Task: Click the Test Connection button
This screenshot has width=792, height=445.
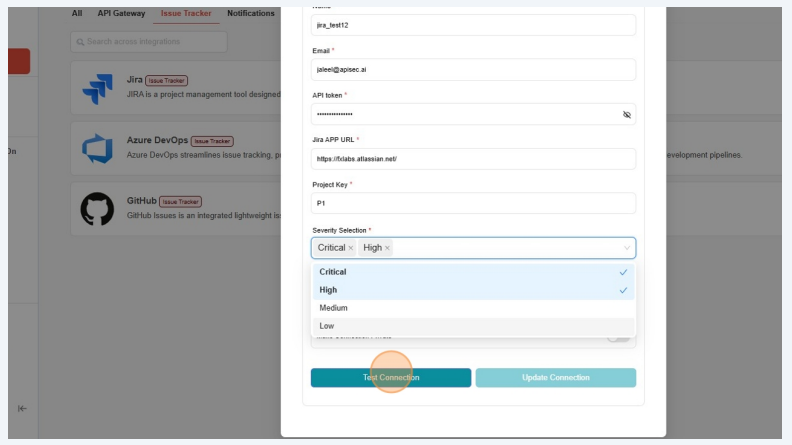Action: point(391,378)
